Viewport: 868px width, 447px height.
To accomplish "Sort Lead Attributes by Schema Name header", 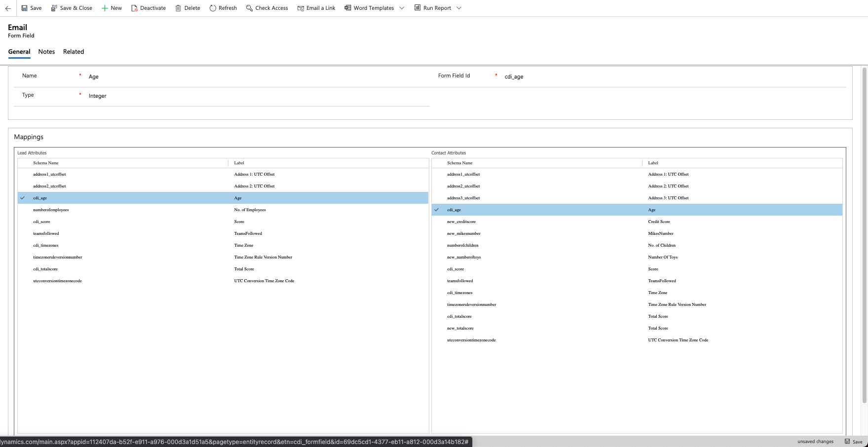I will 46,163.
